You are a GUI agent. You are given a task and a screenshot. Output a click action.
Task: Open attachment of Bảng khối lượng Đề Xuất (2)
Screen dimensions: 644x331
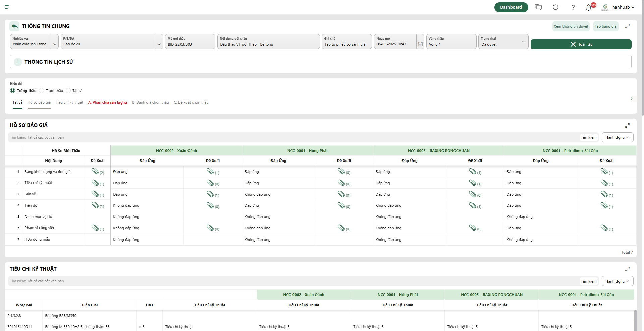pyautogui.click(x=95, y=171)
